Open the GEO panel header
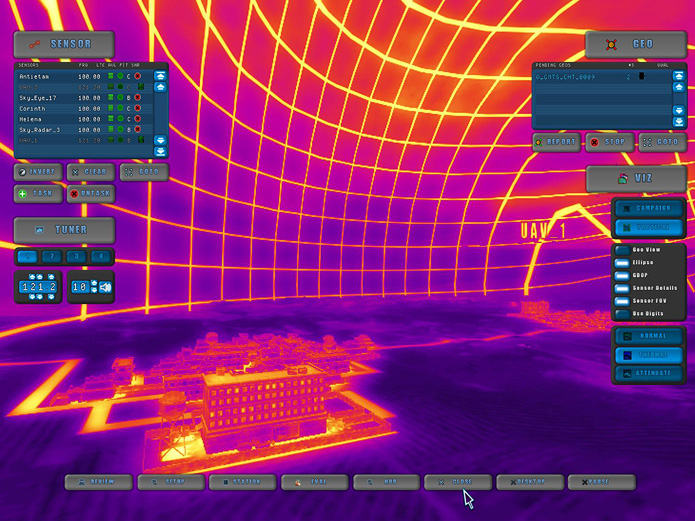This screenshot has width=695, height=521. tap(636, 44)
